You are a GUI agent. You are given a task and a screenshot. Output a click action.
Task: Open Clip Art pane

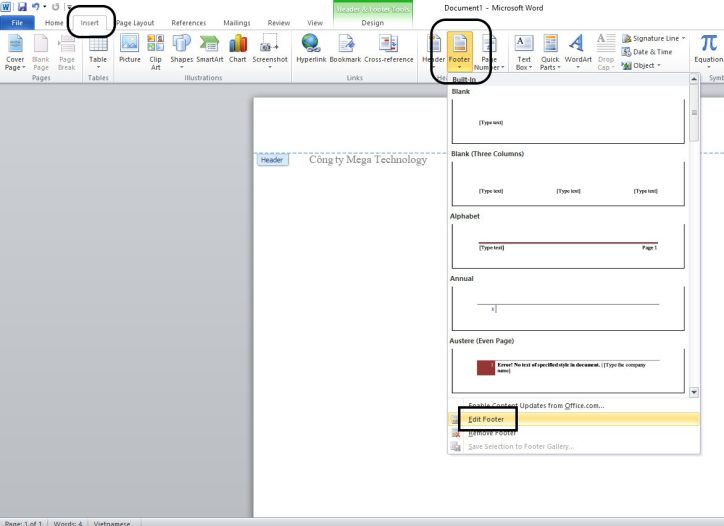(x=156, y=52)
